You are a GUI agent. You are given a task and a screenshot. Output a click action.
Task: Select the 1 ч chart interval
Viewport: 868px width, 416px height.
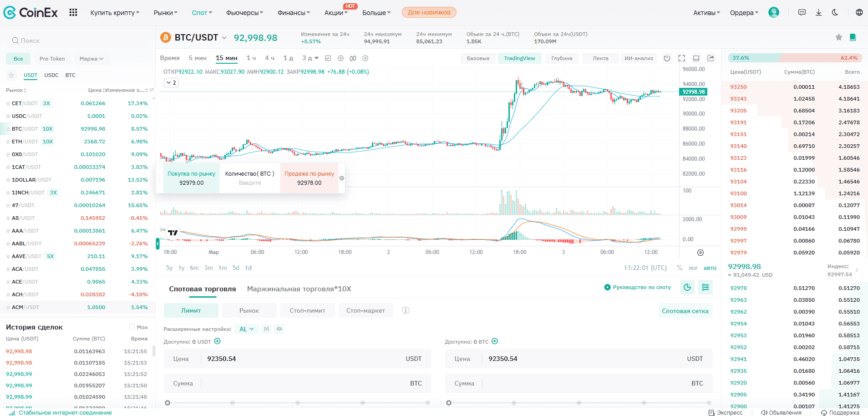pos(251,58)
